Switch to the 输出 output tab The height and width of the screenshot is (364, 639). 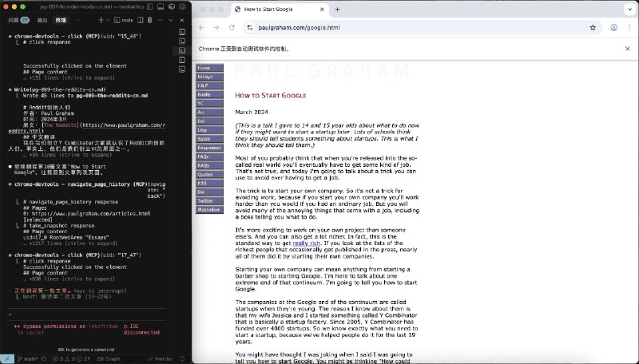pyautogui.click(x=42, y=20)
